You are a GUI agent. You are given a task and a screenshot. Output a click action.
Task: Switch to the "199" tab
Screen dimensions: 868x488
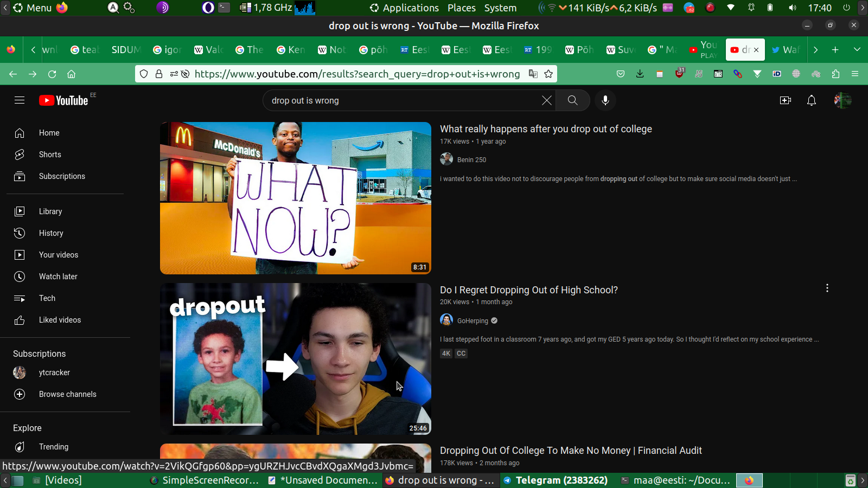[x=538, y=50]
